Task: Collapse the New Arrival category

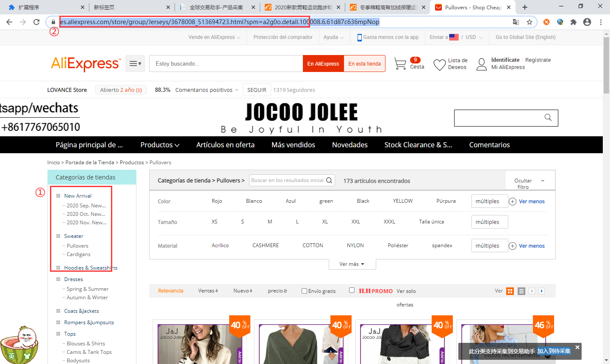Action: (x=58, y=196)
